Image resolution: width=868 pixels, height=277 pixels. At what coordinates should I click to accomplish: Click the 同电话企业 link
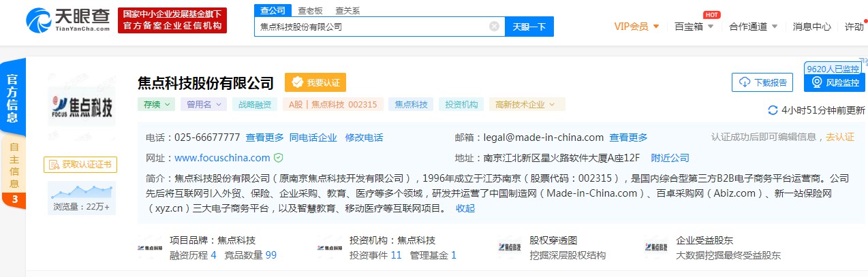pos(313,137)
